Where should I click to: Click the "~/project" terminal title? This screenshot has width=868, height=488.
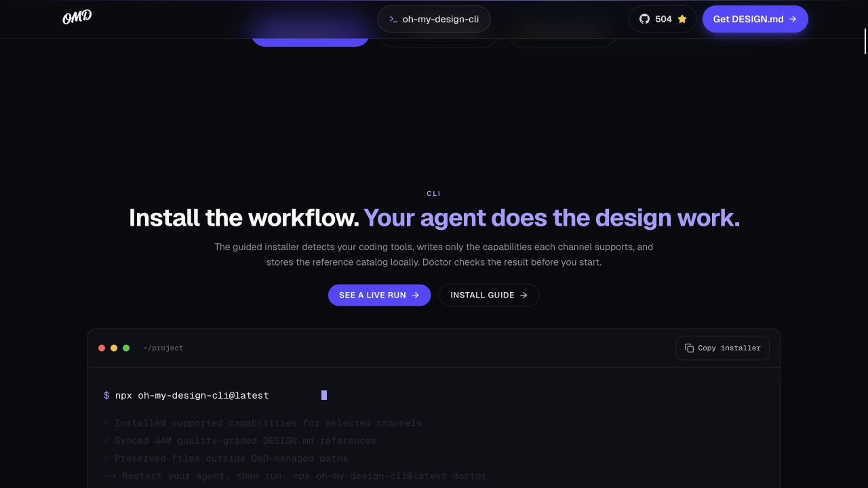(163, 348)
